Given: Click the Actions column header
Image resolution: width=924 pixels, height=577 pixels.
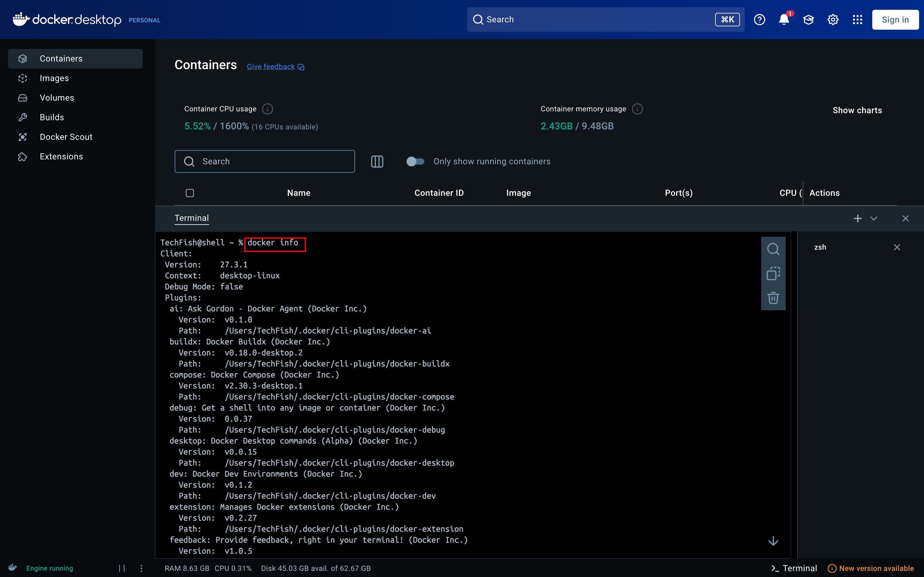Looking at the screenshot, I should pos(824,193).
